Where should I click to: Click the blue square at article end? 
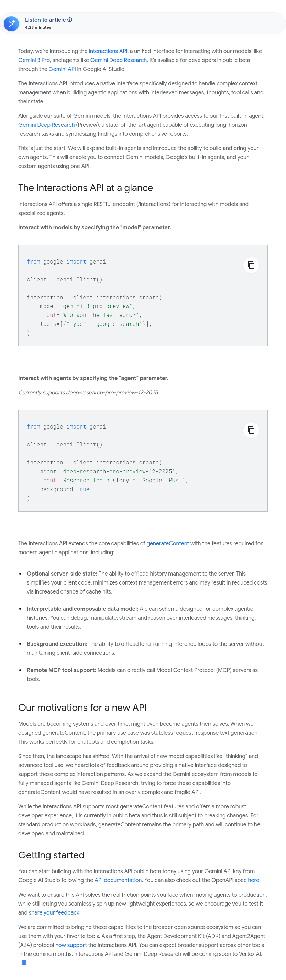click(24, 962)
